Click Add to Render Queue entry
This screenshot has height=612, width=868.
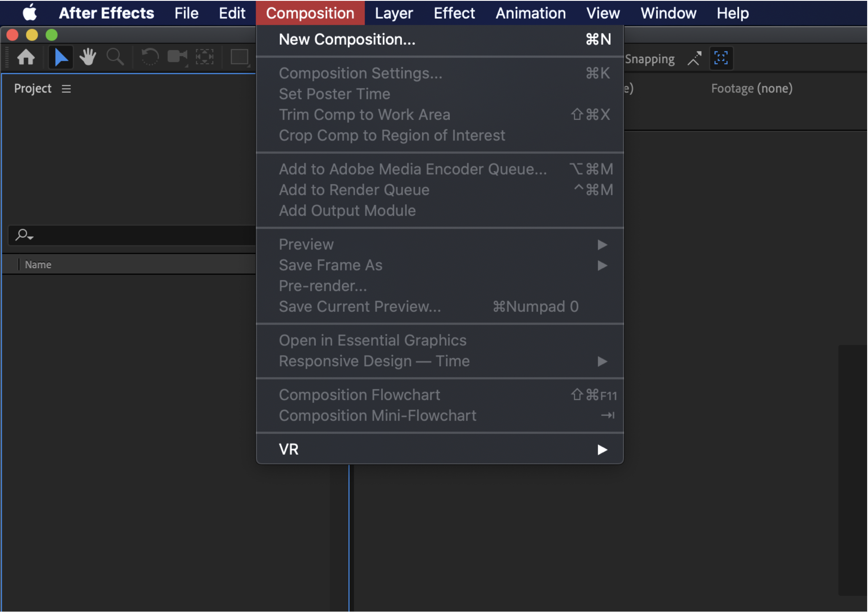click(440, 190)
